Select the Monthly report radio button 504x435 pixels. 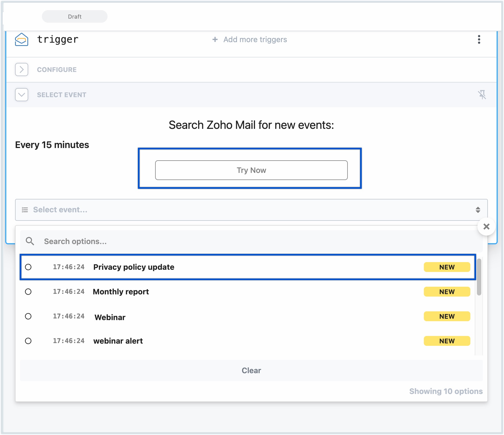pyautogui.click(x=28, y=292)
